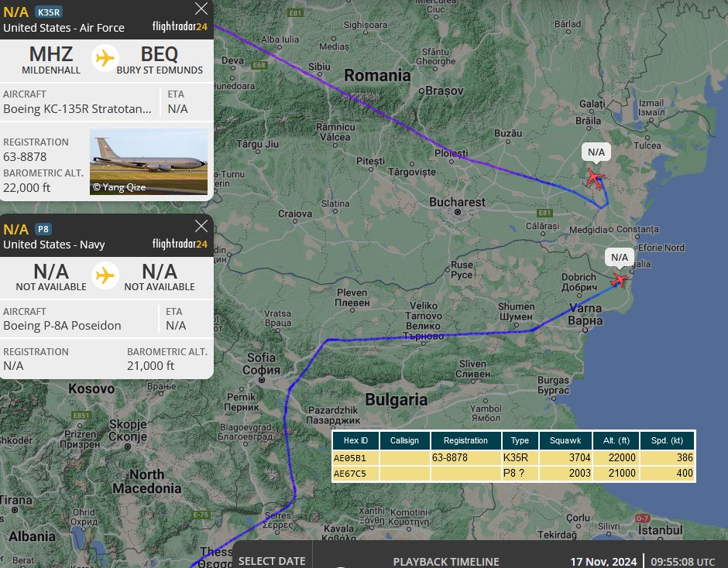Click the P-8A aircraft icon near Varna coast
Screen dimensions: 728x568
[x=619, y=280]
